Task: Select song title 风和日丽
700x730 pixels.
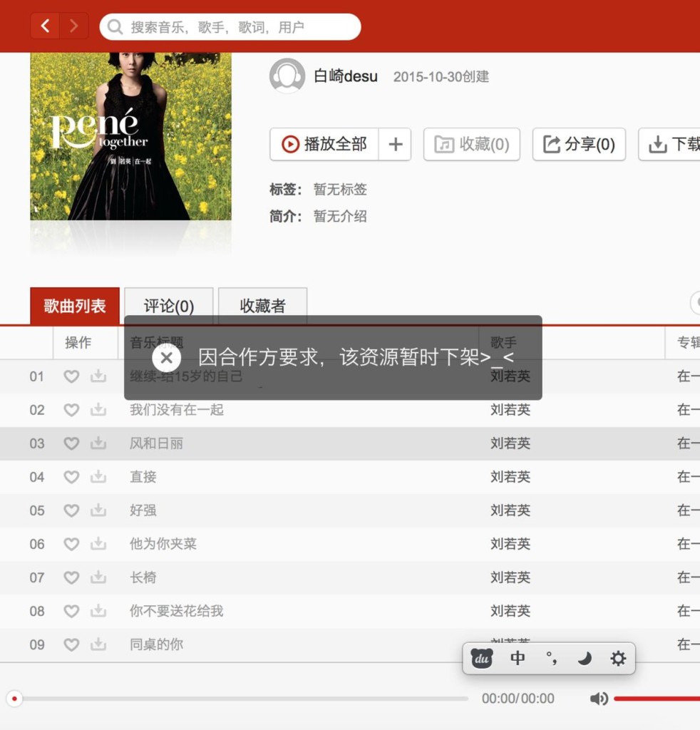Action: (156, 443)
